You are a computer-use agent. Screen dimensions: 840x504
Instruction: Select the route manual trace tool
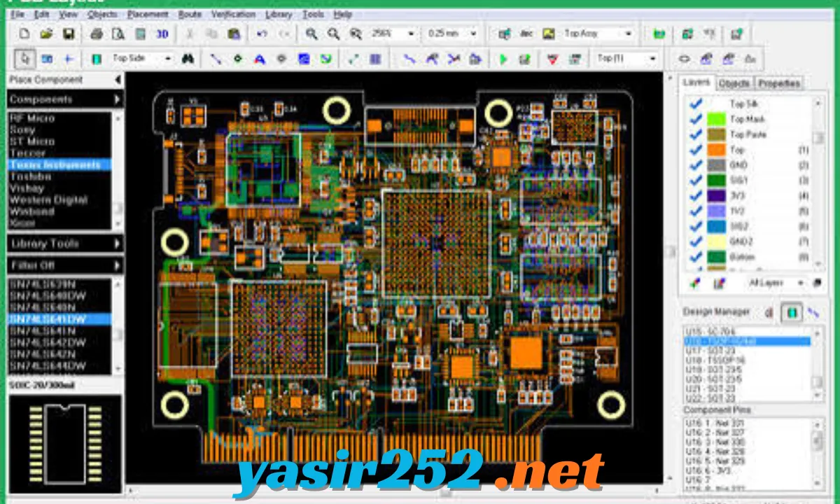[410, 59]
